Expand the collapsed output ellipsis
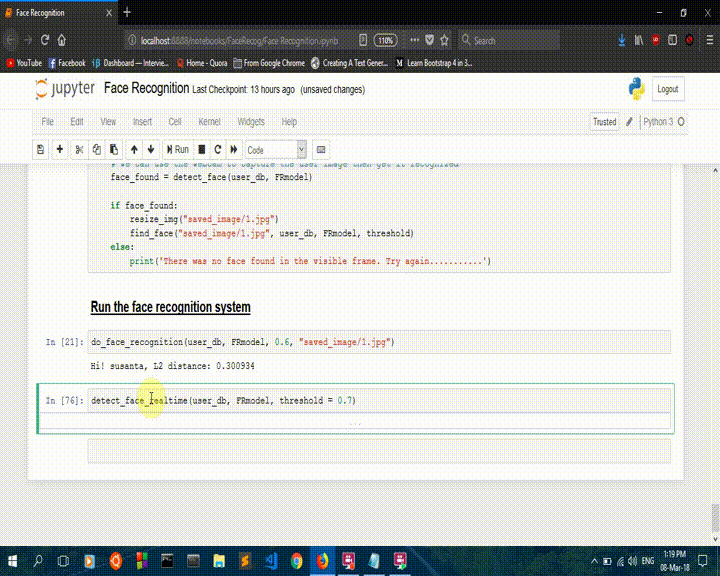The height and width of the screenshot is (576, 720). pyautogui.click(x=355, y=423)
